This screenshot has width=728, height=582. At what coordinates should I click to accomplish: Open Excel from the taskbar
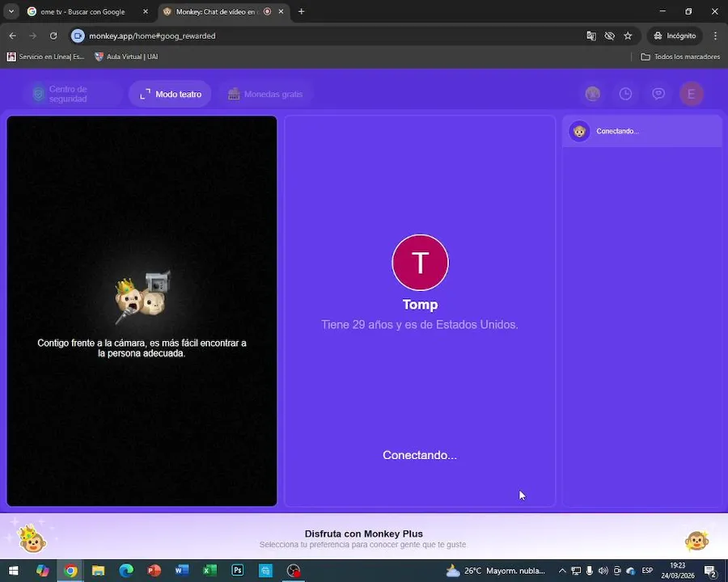[210, 571]
